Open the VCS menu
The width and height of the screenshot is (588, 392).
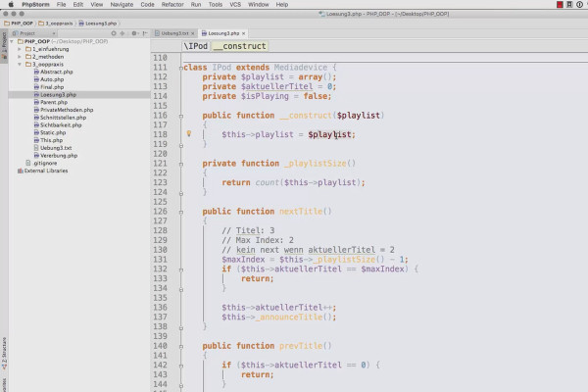pos(235,5)
